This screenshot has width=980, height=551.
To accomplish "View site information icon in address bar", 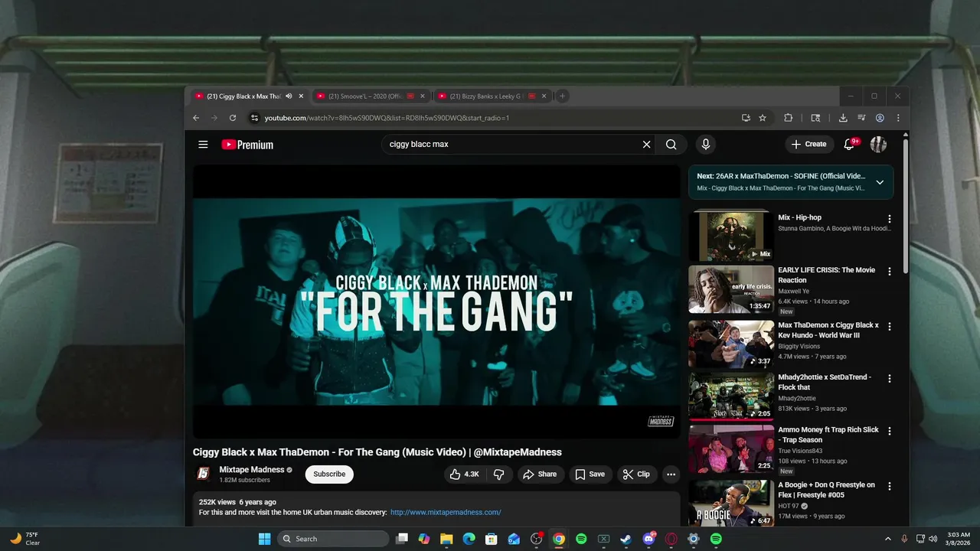I will pyautogui.click(x=255, y=118).
